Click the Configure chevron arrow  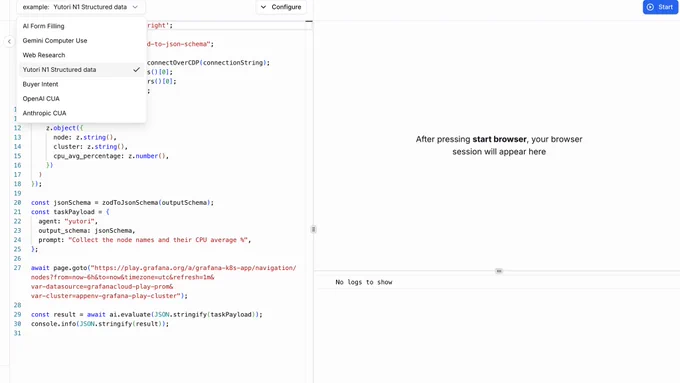[x=263, y=7]
